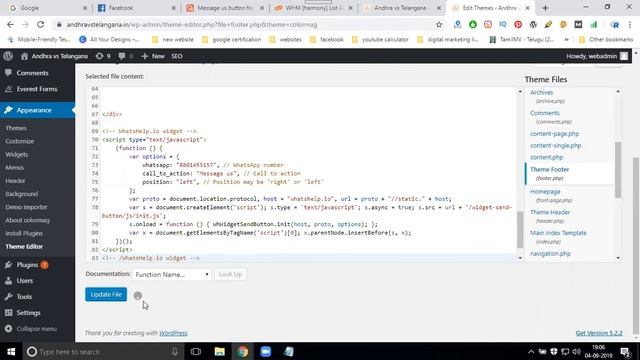Go to Themes submenu
The height and width of the screenshot is (360, 640).
point(16,128)
